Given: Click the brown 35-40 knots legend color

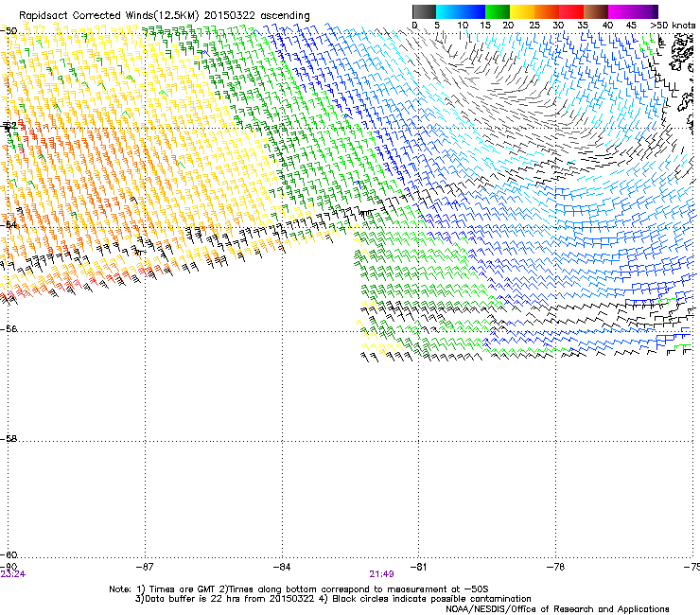Looking at the screenshot, I should click(596, 11).
